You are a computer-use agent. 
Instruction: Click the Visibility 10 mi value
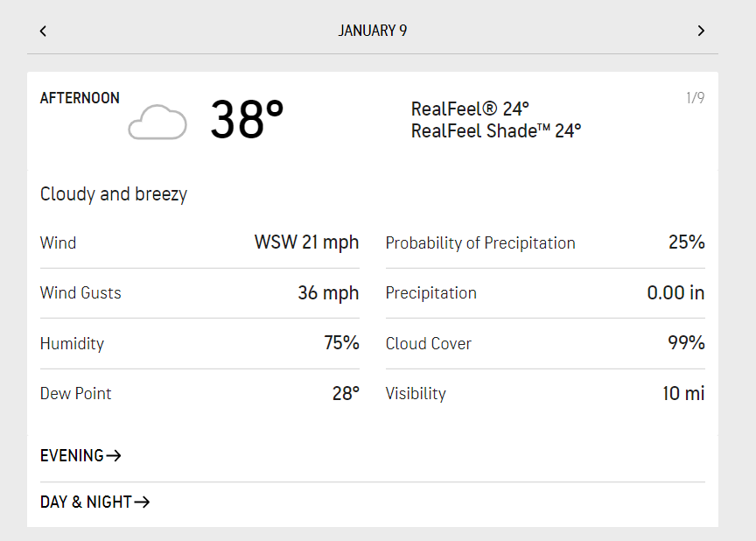tap(683, 393)
